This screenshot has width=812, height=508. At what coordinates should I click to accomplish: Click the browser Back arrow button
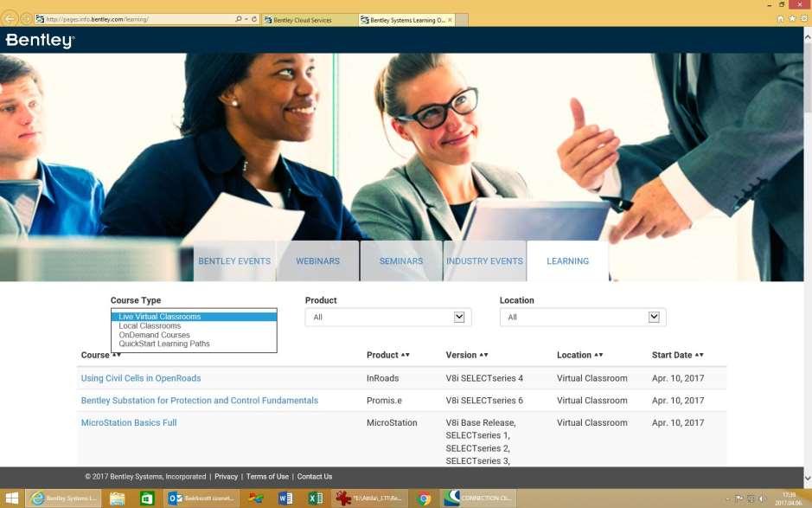pos(10,19)
